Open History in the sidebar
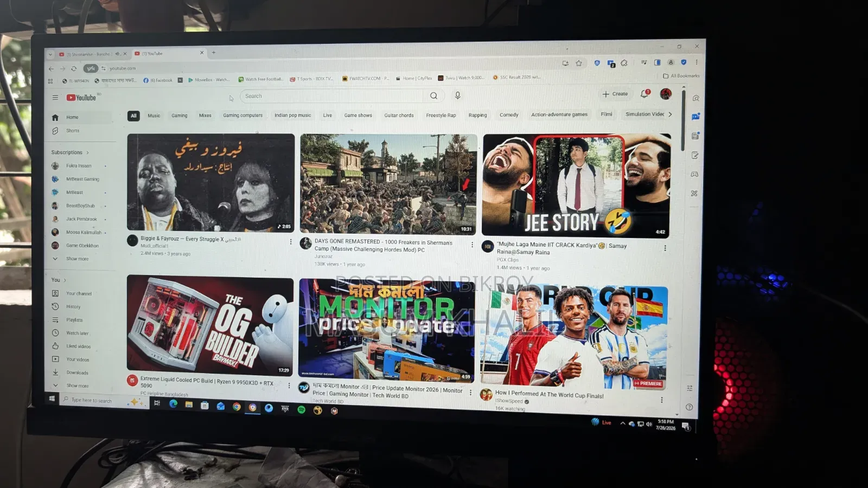This screenshot has height=488, width=868. pyautogui.click(x=73, y=307)
